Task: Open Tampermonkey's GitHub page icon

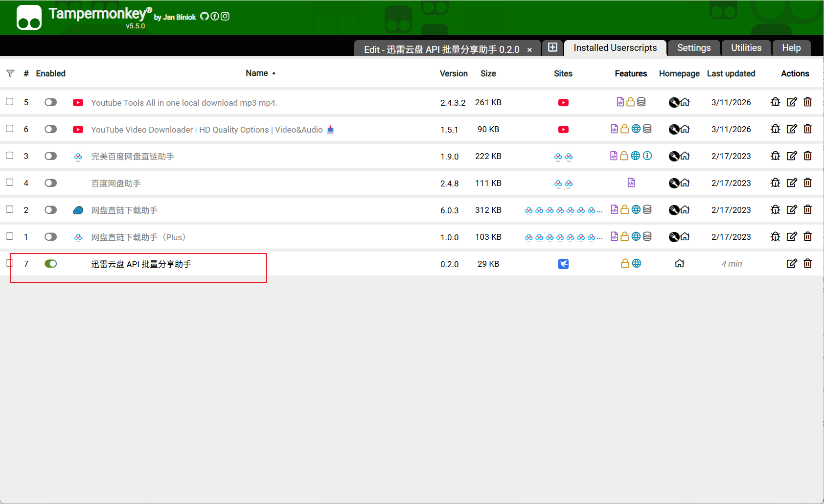Action: pyautogui.click(x=205, y=16)
